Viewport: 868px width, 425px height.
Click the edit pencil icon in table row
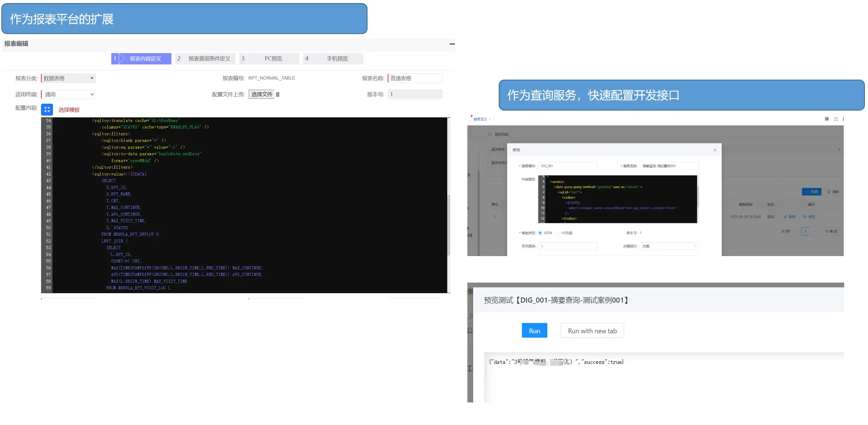tap(789, 217)
